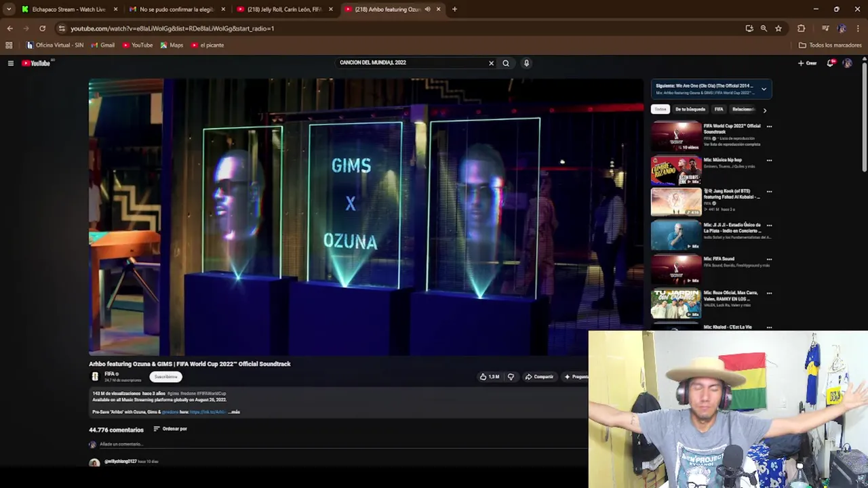
Task: Open Chrome three-dot menu
Action: tap(858, 28)
